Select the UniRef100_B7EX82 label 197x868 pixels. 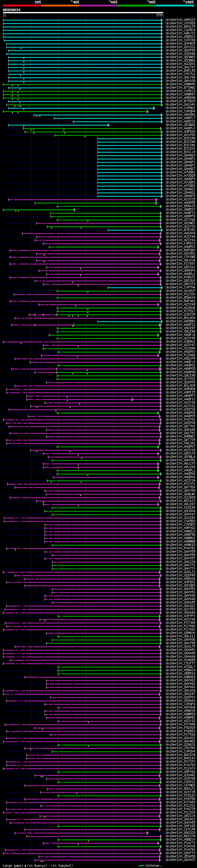pyautogui.click(x=180, y=230)
